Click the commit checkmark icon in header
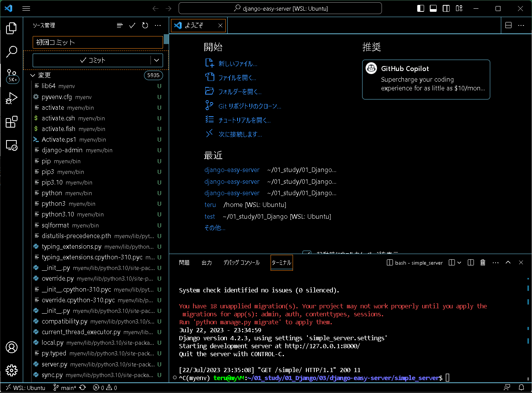Screen dimensions: 532x393 pyautogui.click(x=132, y=25)
